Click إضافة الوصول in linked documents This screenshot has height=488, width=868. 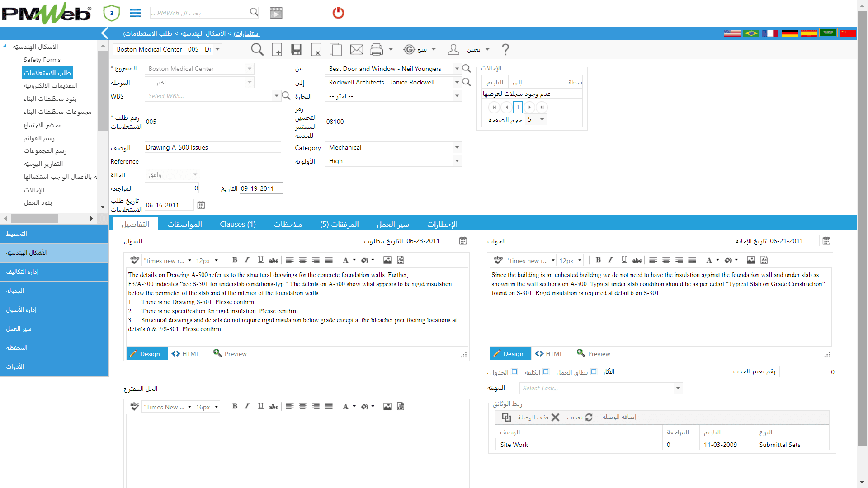619,417
